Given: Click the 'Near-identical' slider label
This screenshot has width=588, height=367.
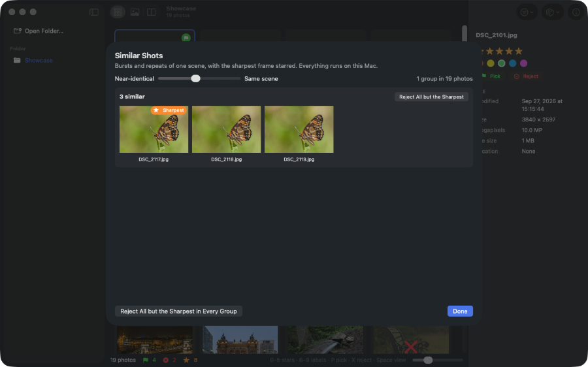Looking at the screenshot, I should coord(134,79).
